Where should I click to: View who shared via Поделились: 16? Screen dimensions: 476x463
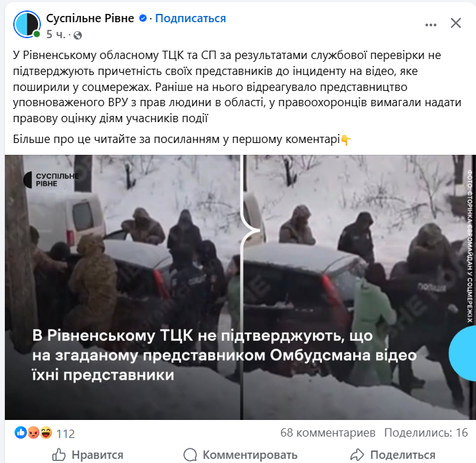425,432
